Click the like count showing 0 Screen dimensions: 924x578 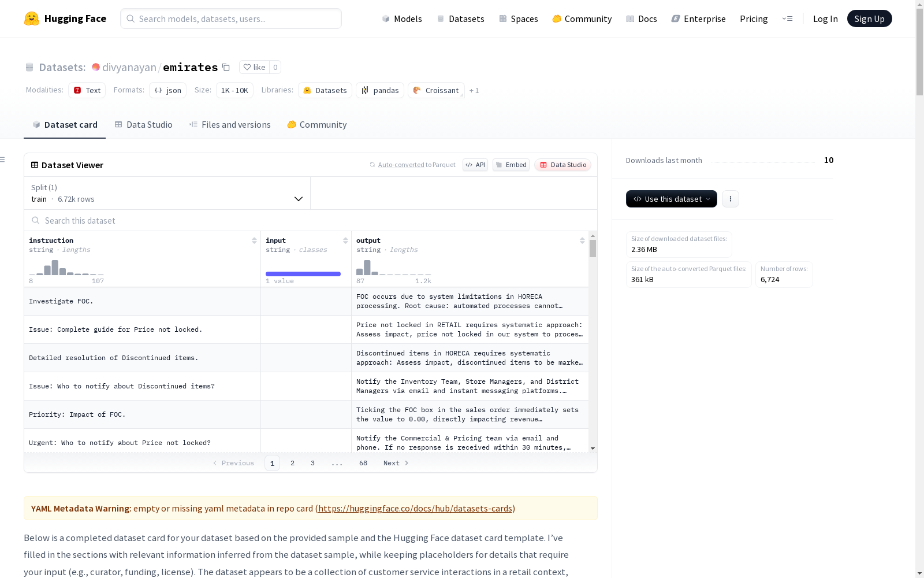tap(275, 67)
